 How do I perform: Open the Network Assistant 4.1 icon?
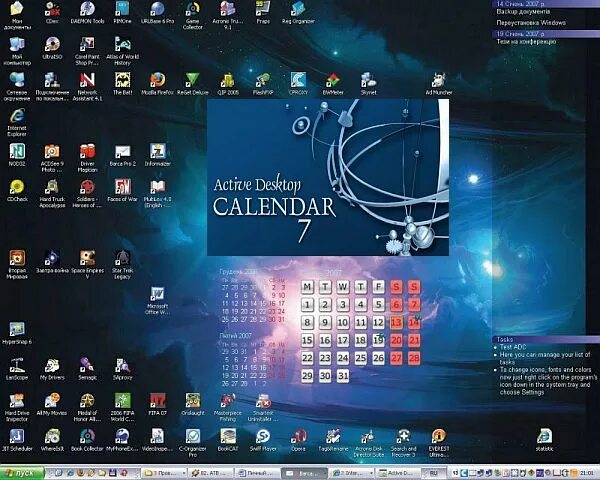87,87
